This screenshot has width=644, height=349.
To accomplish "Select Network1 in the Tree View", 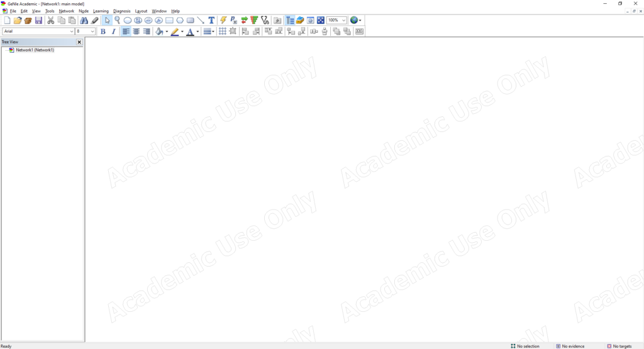I will tap(35, 50).
